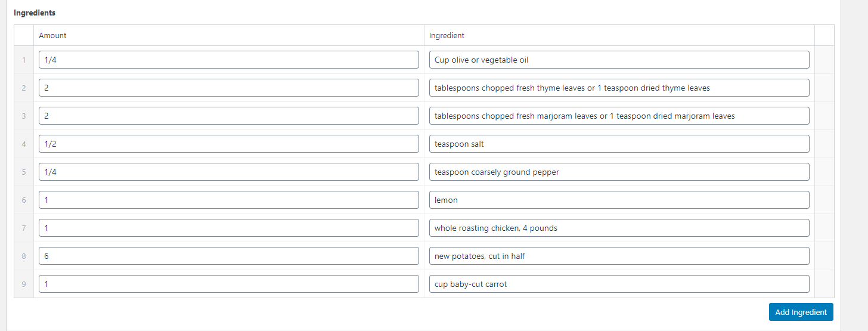This screenshot has height=331, width=868.
Task: Click the row 1 number handle
Action: (24, 60)
